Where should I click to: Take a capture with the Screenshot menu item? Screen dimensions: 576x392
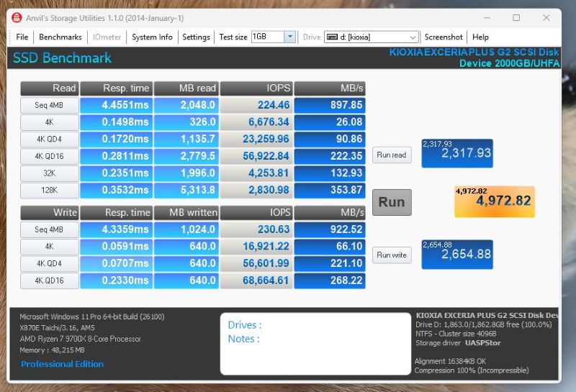point(444,37)
